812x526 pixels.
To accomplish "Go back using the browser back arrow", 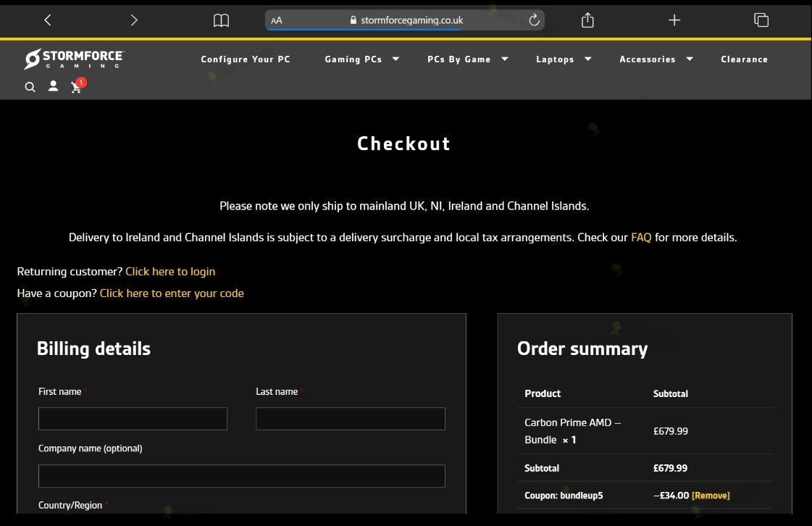I will (48, 20).
